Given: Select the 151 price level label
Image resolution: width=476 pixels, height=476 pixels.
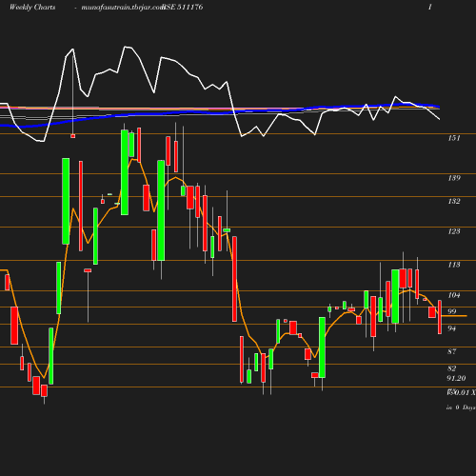Looking at the screenshot, I should 454,138.
